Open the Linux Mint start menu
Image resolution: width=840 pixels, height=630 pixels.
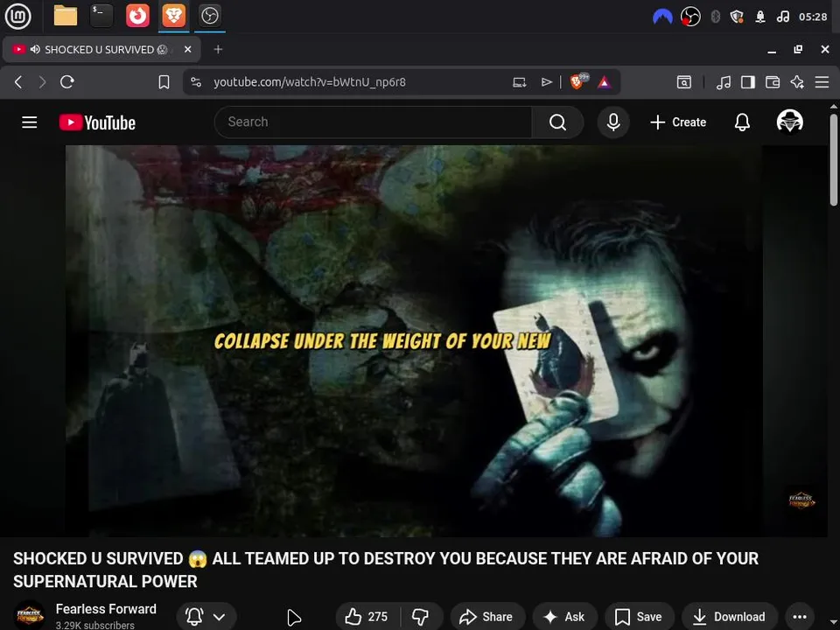[17, 16]
